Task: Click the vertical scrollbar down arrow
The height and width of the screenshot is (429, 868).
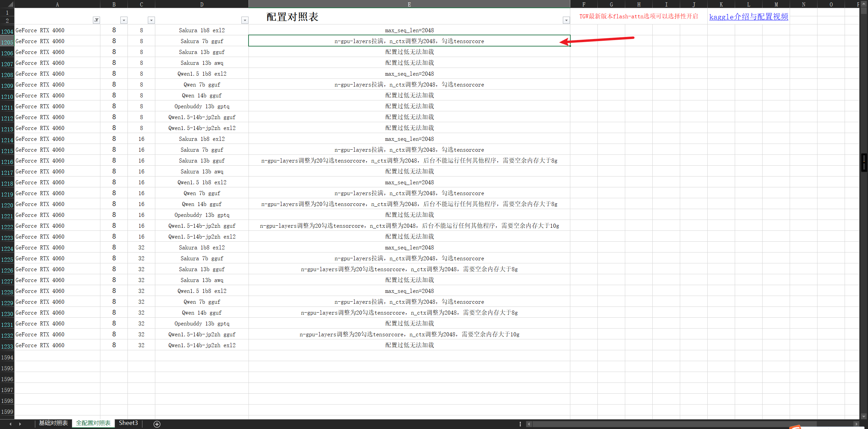Action: pyautogui.click(x=864, y=416)
